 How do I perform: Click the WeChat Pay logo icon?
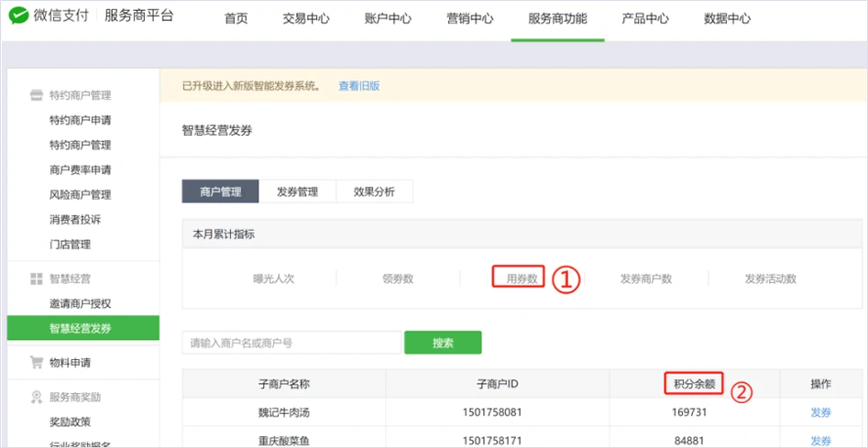(x=18, y=17)
